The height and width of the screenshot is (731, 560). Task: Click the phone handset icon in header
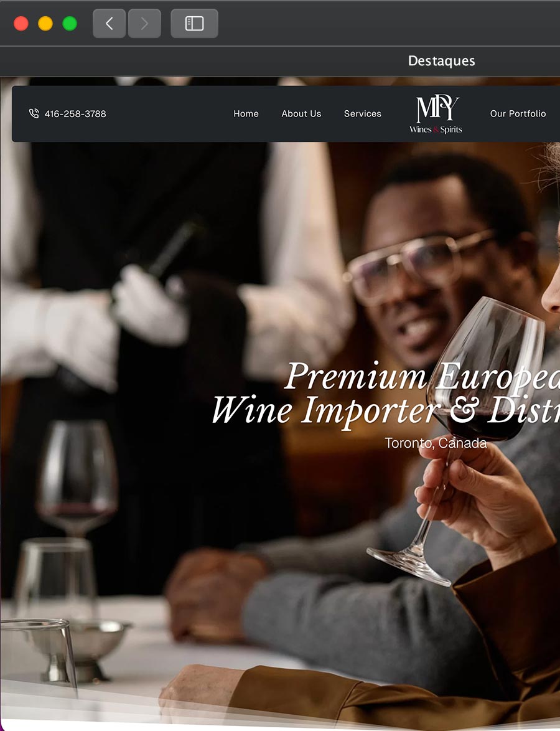(x=34, y=113)
